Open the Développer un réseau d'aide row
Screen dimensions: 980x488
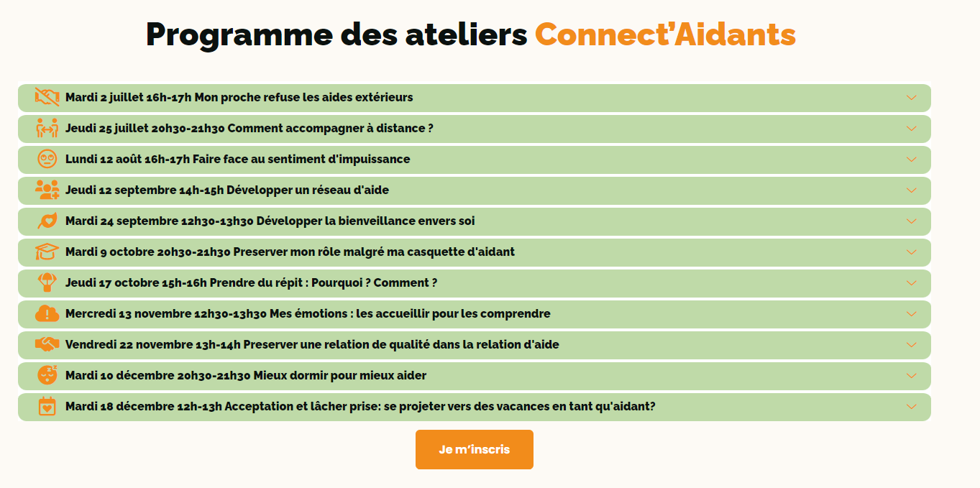point(475,190)
